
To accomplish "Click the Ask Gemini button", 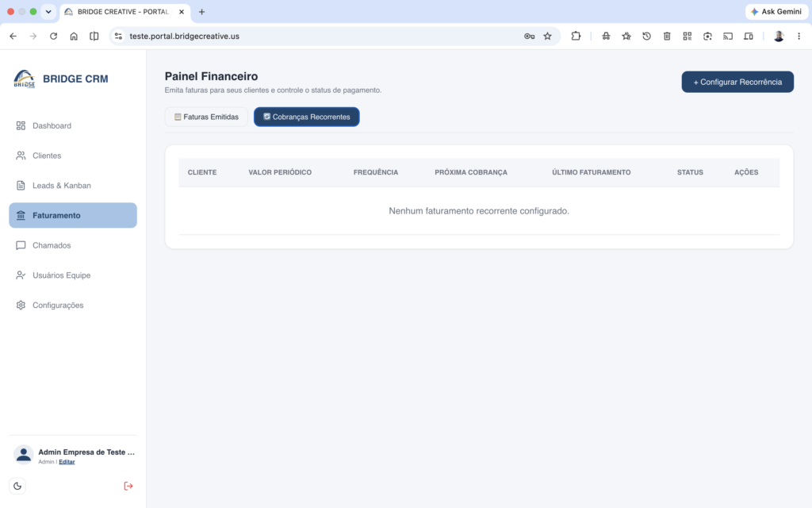I will click(x=776, y=11).
